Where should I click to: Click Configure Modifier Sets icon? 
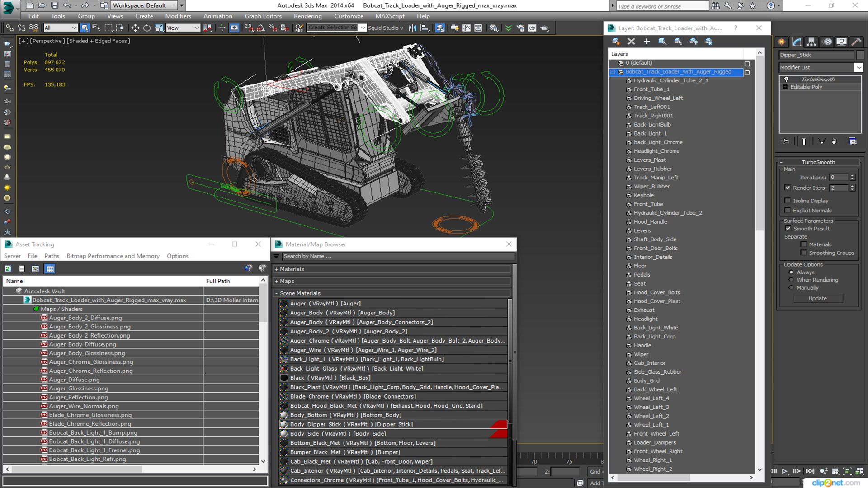click(853, 141)
